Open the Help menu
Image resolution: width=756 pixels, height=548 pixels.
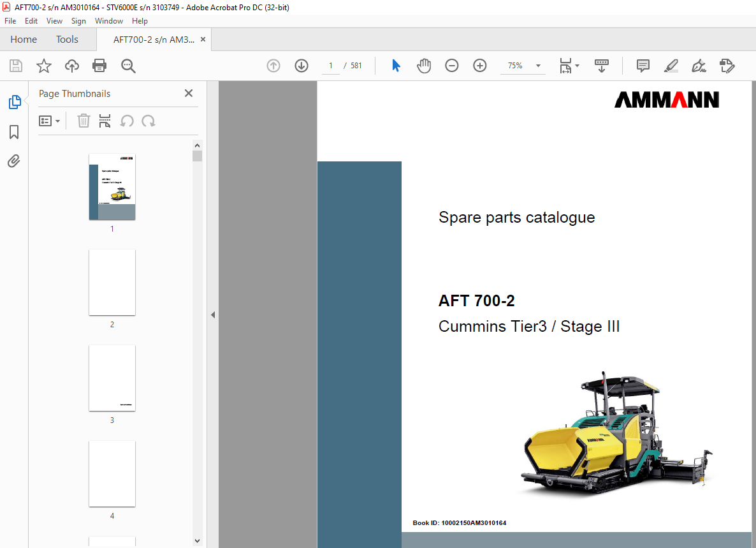point(140,21)
